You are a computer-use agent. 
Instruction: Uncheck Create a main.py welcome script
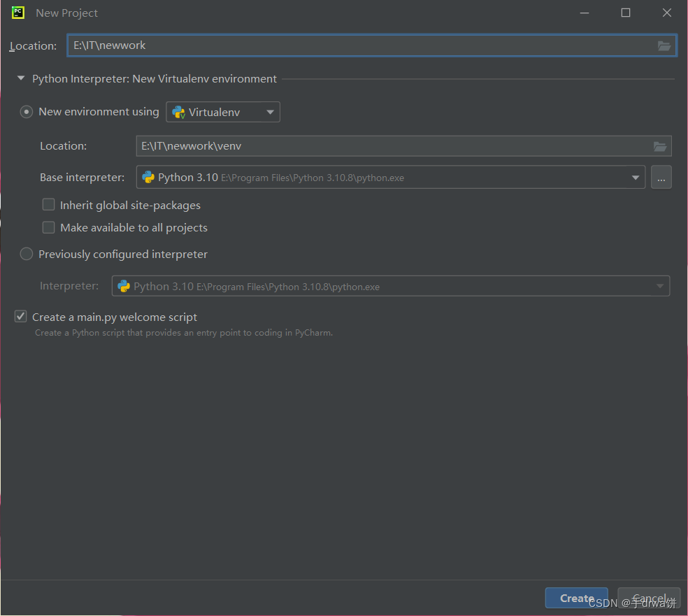[20, 316]
